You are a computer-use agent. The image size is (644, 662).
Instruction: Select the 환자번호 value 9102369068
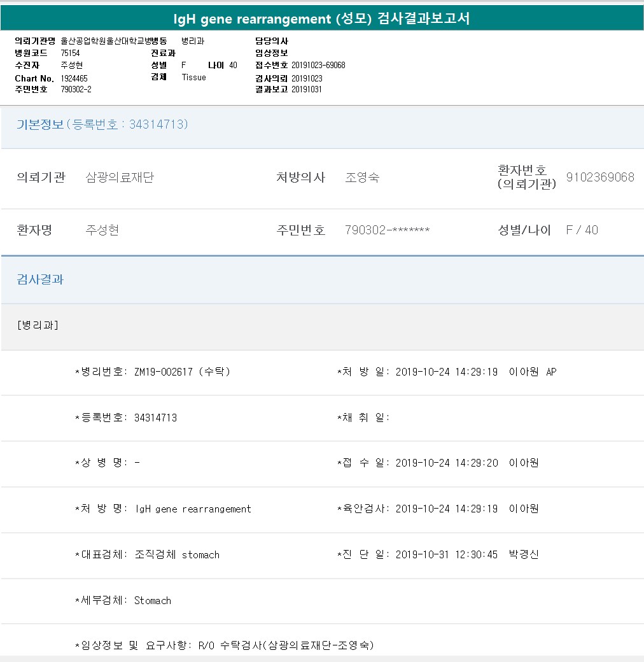pyautogui.click(x=600, y=178)
